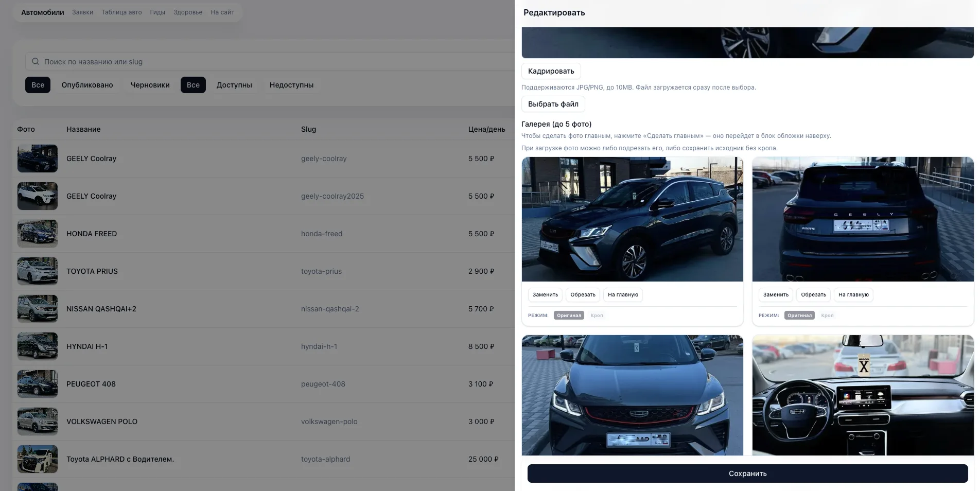Crop the rear-view gallery photo via Обрезать
Screen dimensions: 980x491
click(813, 295)
